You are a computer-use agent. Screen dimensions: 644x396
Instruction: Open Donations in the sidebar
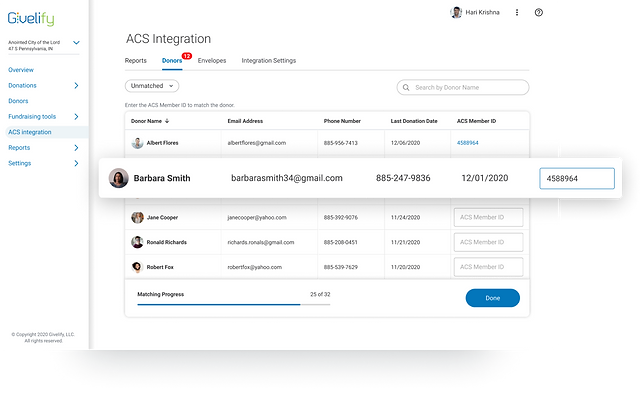pos(22,85)
